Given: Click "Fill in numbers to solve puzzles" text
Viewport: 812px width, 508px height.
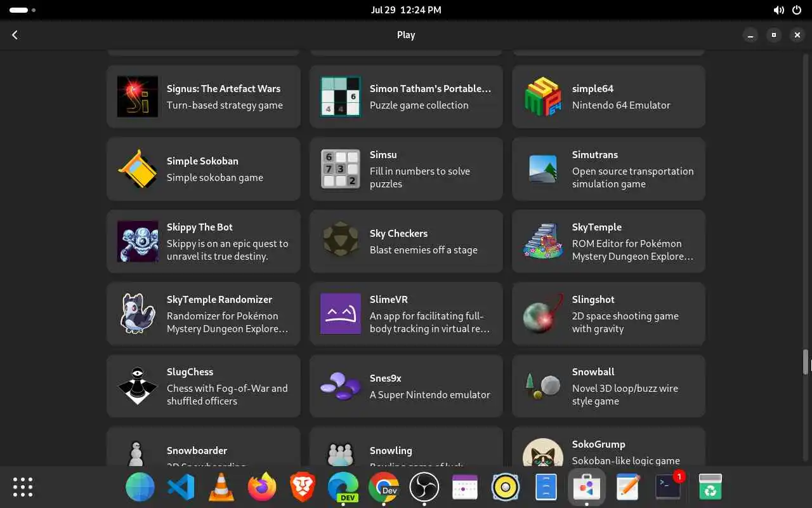Looking at the screenshot, I should pos(419,178).
